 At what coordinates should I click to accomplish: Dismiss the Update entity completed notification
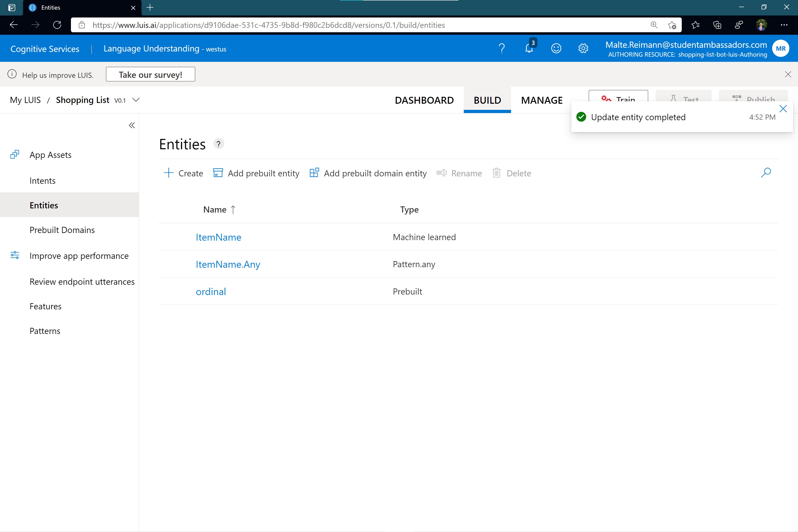(783, 109)
